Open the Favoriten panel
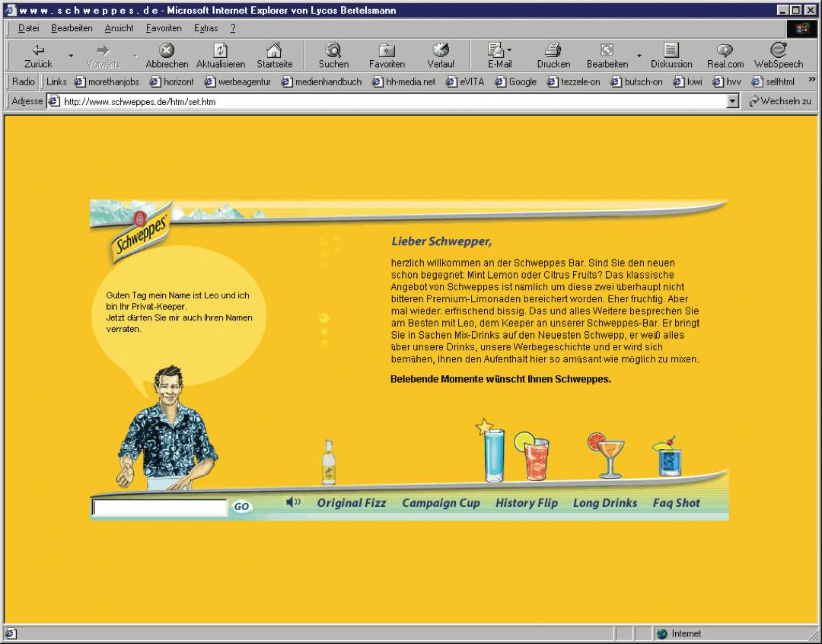The width and height of the screenshot is (822, 644). coord(387,55)
